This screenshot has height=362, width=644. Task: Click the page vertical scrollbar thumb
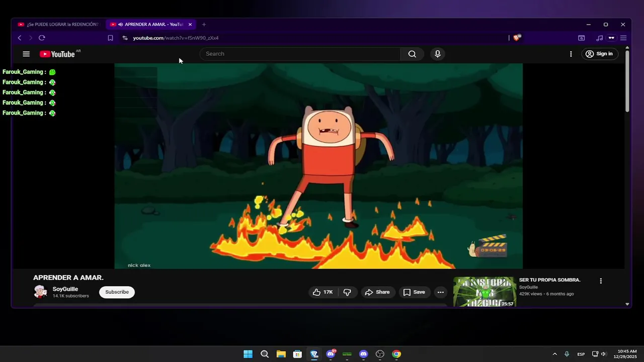tap(627, 81)
